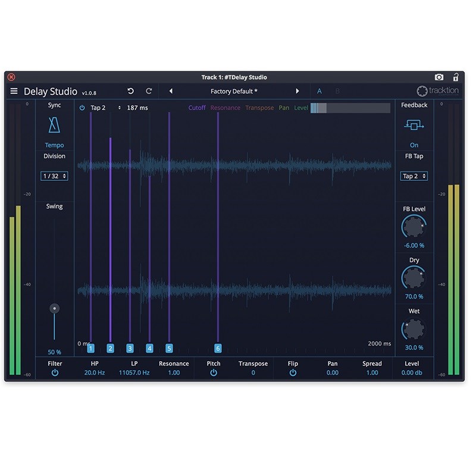Click the FB Level knob

[x=414, y=227]
